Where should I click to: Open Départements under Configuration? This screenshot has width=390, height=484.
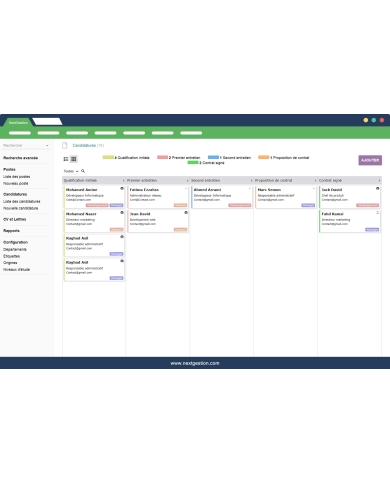pyautogui.click(x=15, y=249)
